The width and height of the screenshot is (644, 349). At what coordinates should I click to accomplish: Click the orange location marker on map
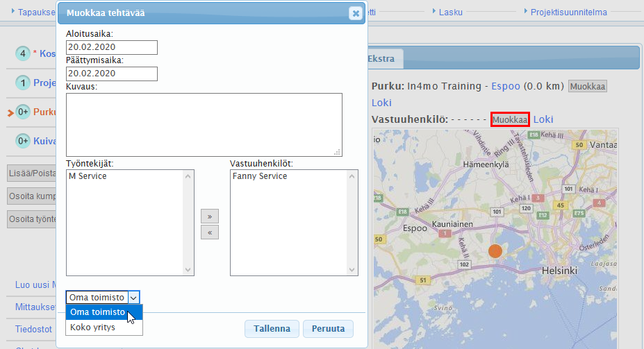(495, 251)
